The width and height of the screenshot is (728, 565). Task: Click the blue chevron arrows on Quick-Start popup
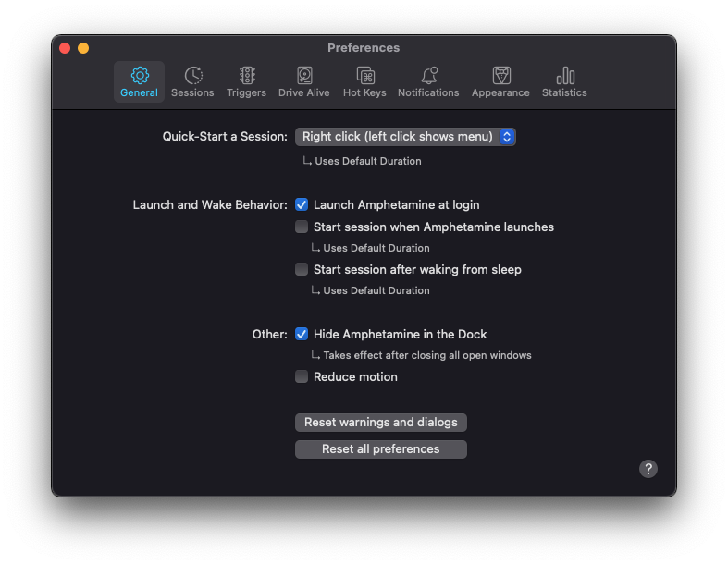point(506,136)
